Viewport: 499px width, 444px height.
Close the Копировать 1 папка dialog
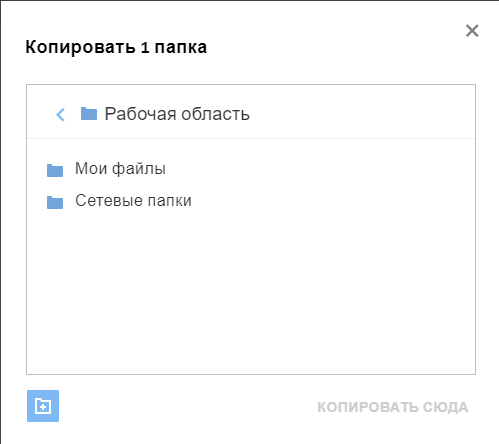pos(472,31)
